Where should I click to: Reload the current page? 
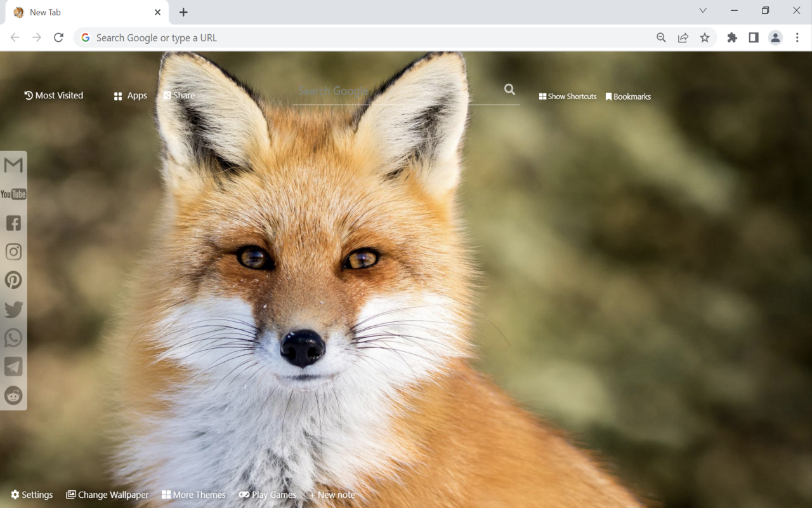(58, 37)
